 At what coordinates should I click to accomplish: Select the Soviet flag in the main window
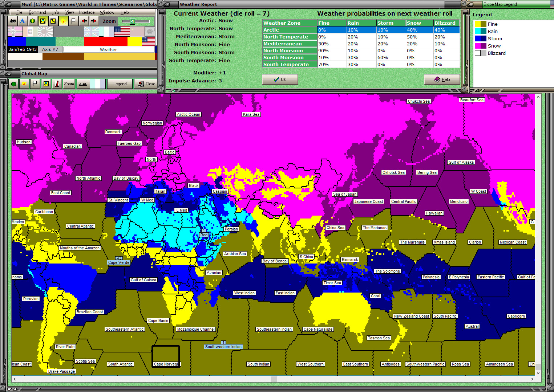[137, 32]
